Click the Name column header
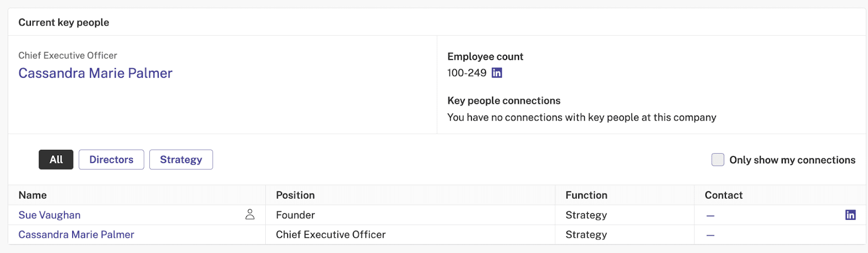Screen dimensions: 868x253 [33, 195]
